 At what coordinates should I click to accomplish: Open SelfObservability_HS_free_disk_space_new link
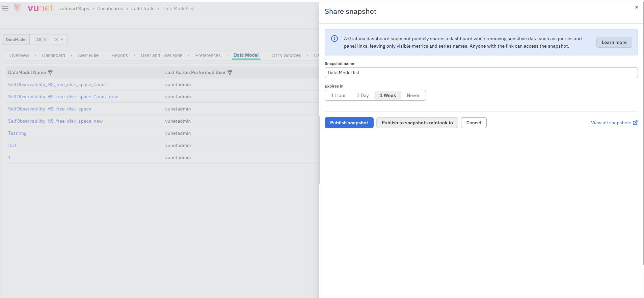click(55, 121)
